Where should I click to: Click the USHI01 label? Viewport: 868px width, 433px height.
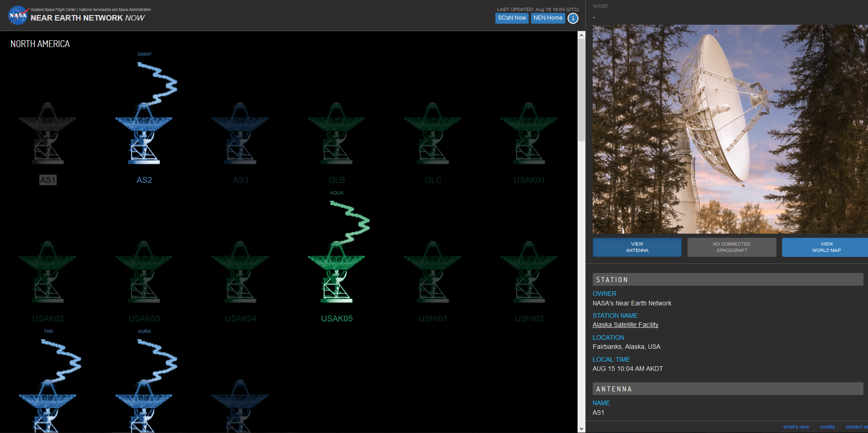tap(433, 319)
